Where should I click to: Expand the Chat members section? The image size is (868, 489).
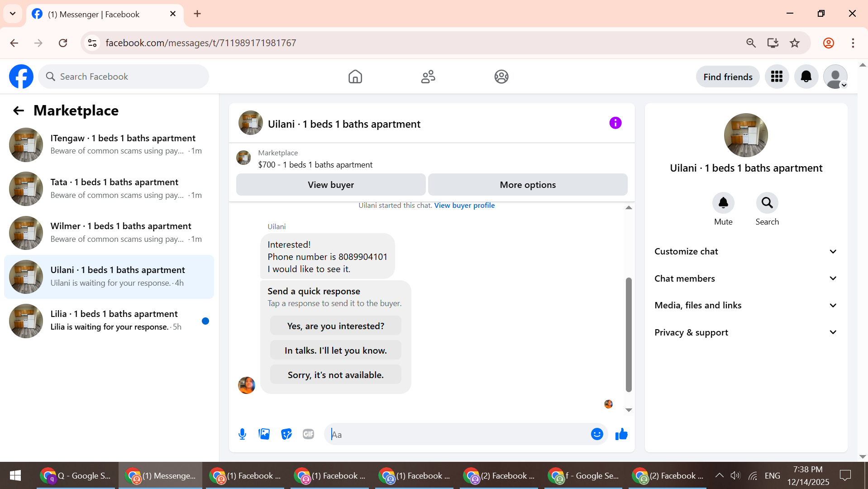pyautogui.click(x=746, y=278)
